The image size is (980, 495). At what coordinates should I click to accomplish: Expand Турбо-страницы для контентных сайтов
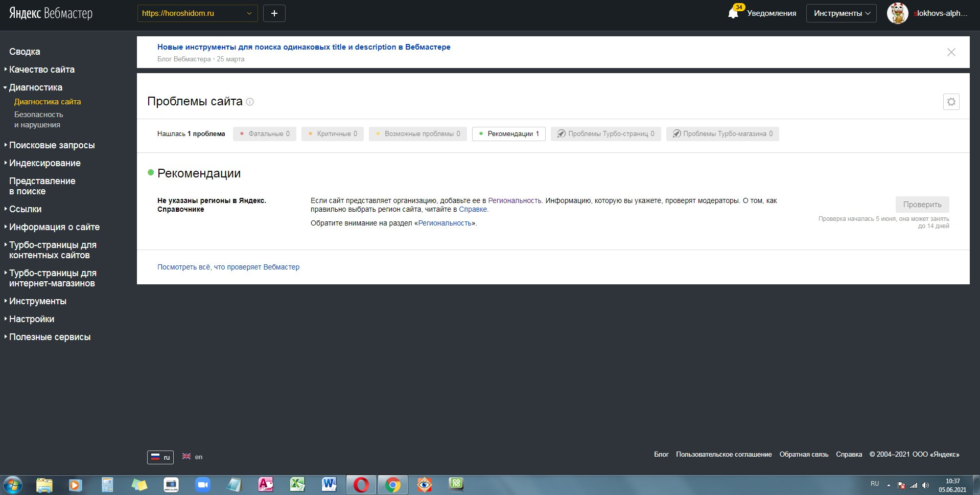[x=53, y=250]
